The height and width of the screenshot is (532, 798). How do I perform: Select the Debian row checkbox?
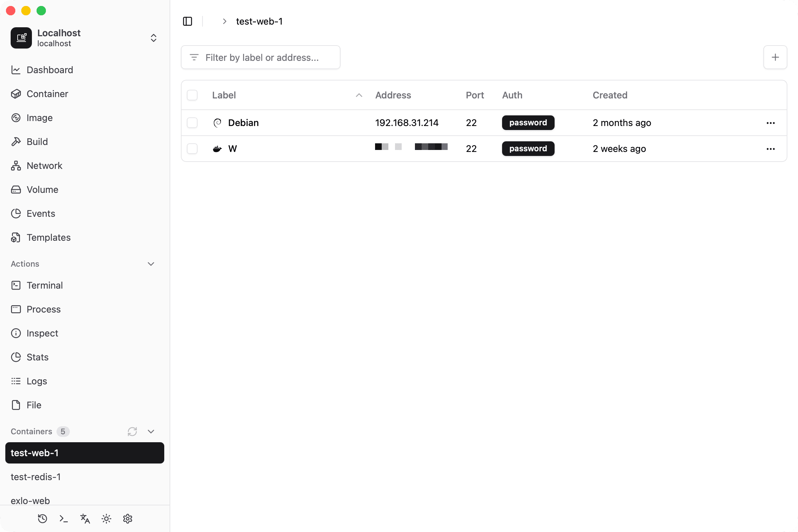[192, 123]
